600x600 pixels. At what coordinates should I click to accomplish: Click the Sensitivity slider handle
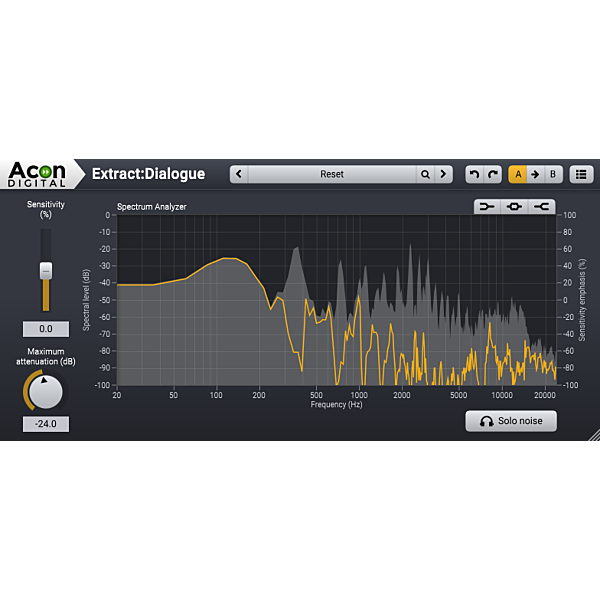[46, 271]
